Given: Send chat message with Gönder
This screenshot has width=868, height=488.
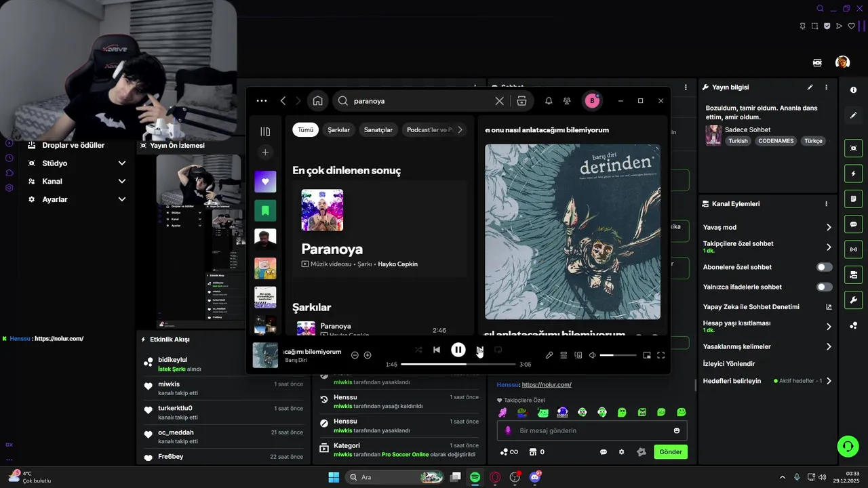Looking at the screenshot, I should pyautogui.click(x=671, y=452).
